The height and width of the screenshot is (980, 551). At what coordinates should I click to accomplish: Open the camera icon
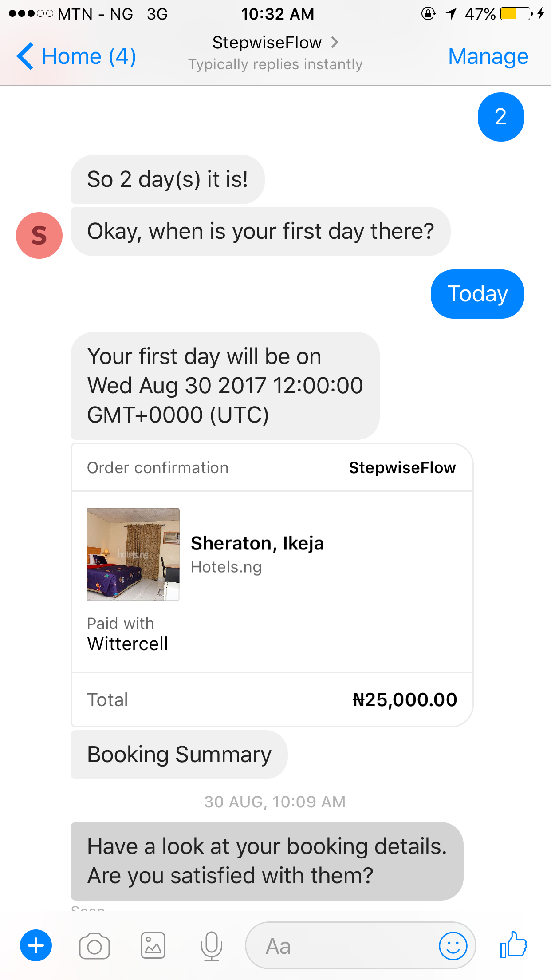point(94,946)
